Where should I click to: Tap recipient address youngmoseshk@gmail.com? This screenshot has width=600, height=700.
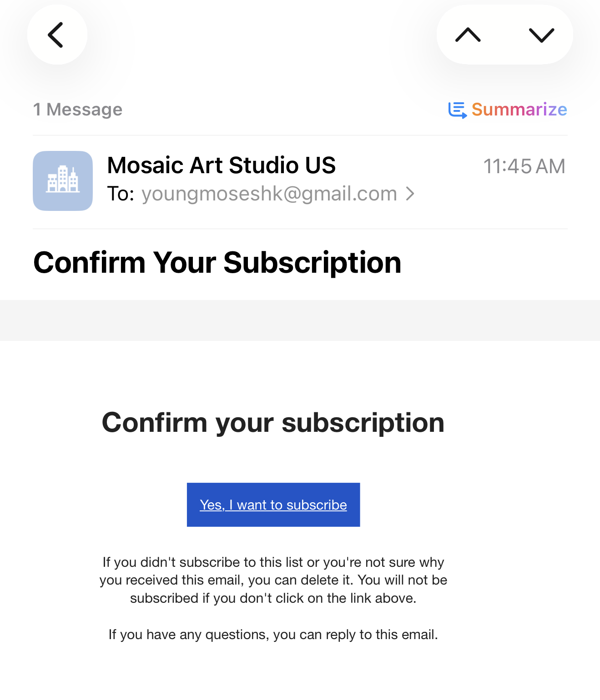click(x=269, y=194)
